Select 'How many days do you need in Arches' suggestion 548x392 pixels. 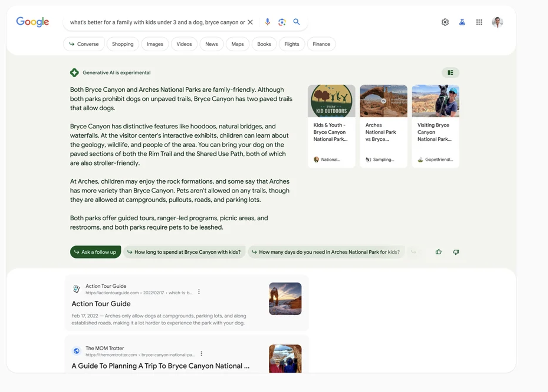[x=326, y=252]
